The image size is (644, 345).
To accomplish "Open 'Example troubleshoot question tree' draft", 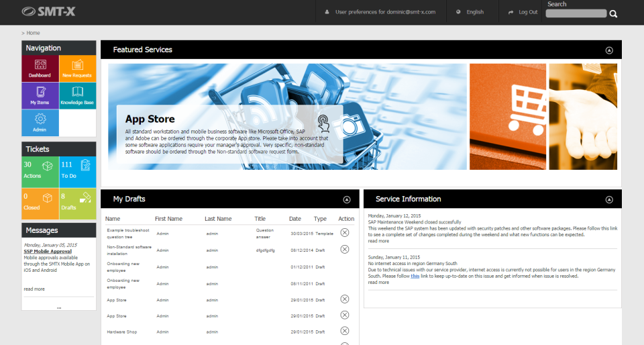I will tap(128, 234).
